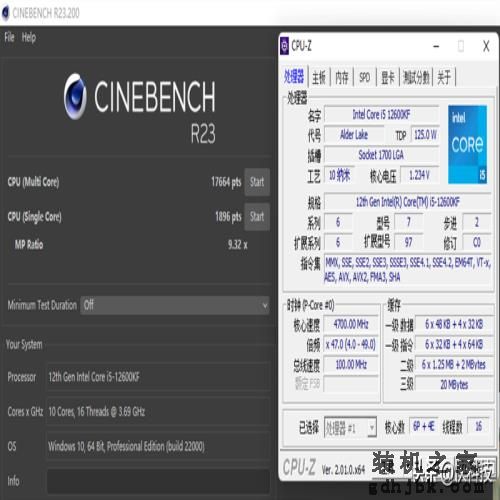
Task: Switch to the SPD tab in CPU-Z
Action: coord(364,78)
